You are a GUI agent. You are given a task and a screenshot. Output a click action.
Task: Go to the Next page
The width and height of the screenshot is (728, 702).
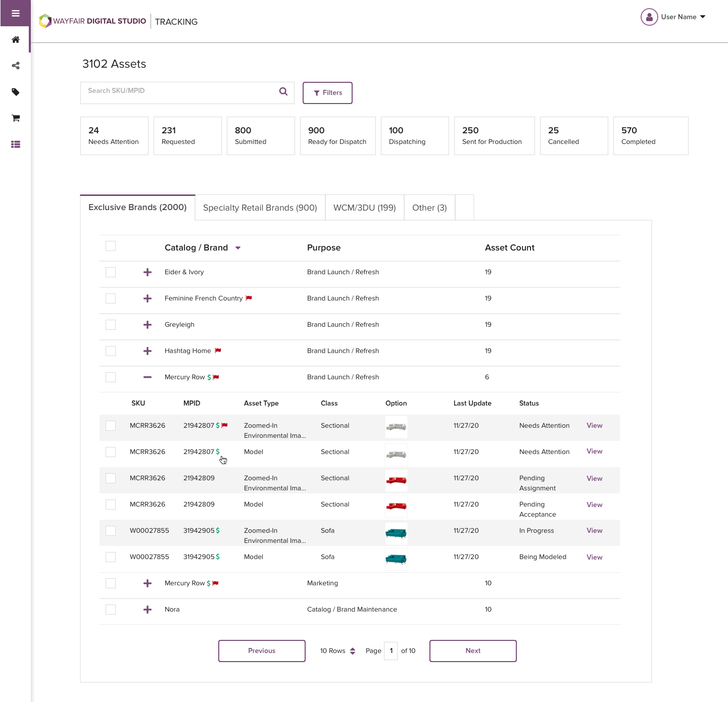click(x=473, y=651)
